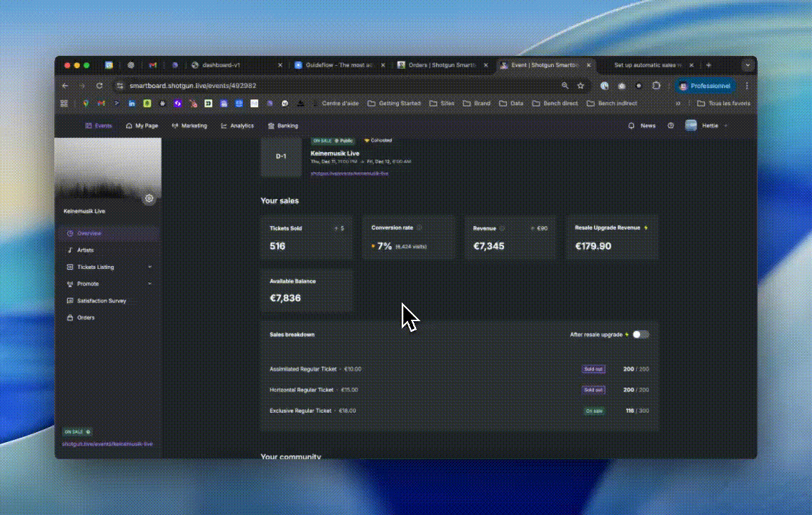Click the site information icon in address bar
Viewport: 812px width, 515px height.
click(120, 86)
